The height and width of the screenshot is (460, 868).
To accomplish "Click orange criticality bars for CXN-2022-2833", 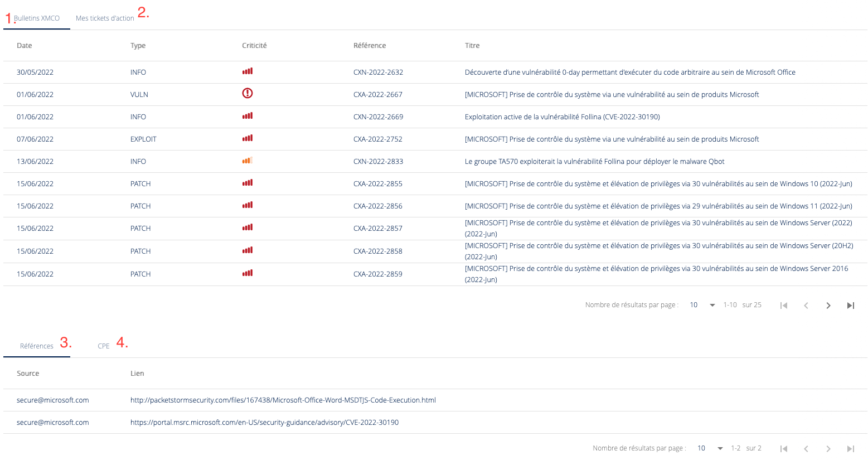I will (248, 161).
